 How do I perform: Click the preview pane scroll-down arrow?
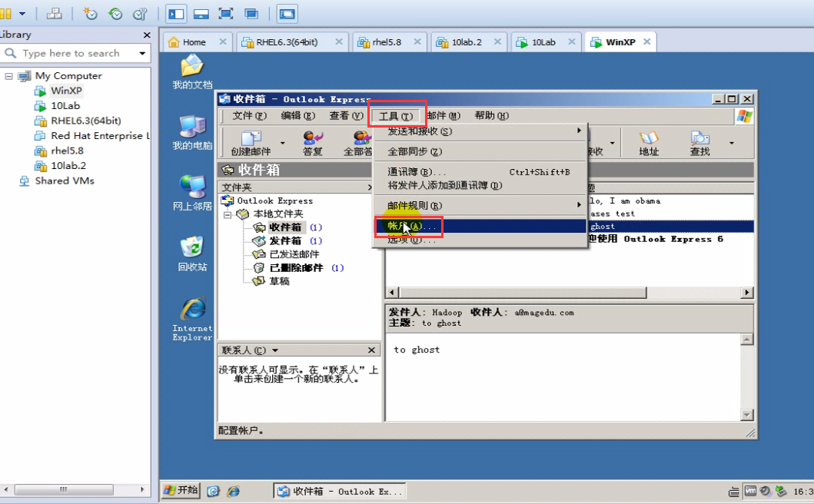click(747, 415)
